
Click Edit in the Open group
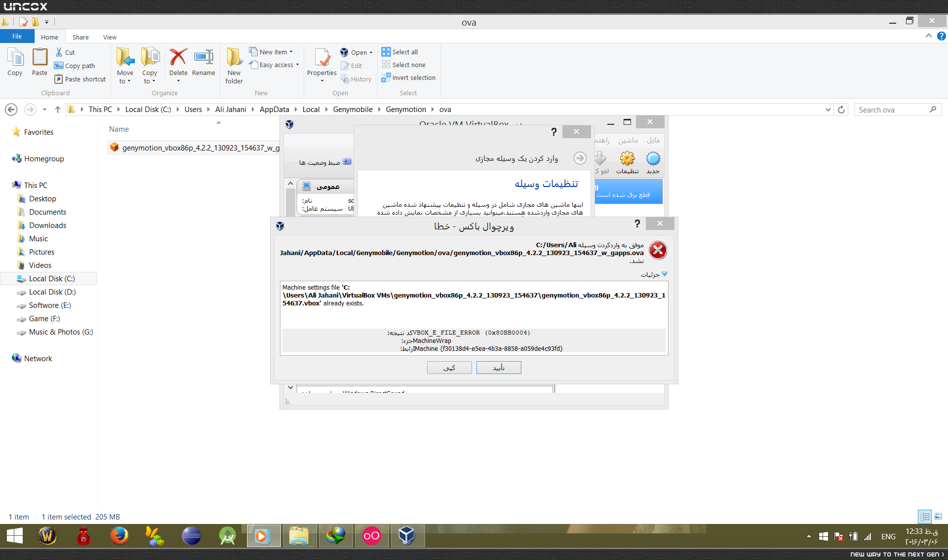(x=352, y=66)
